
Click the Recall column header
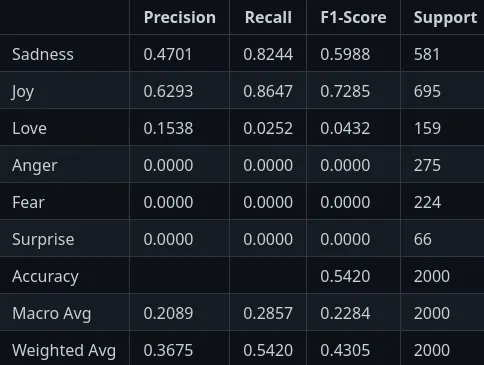click(x=268, y=17)
